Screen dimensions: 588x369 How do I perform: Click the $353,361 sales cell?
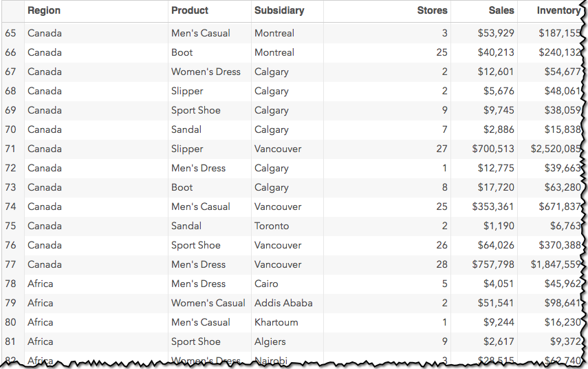click(492, 207)
